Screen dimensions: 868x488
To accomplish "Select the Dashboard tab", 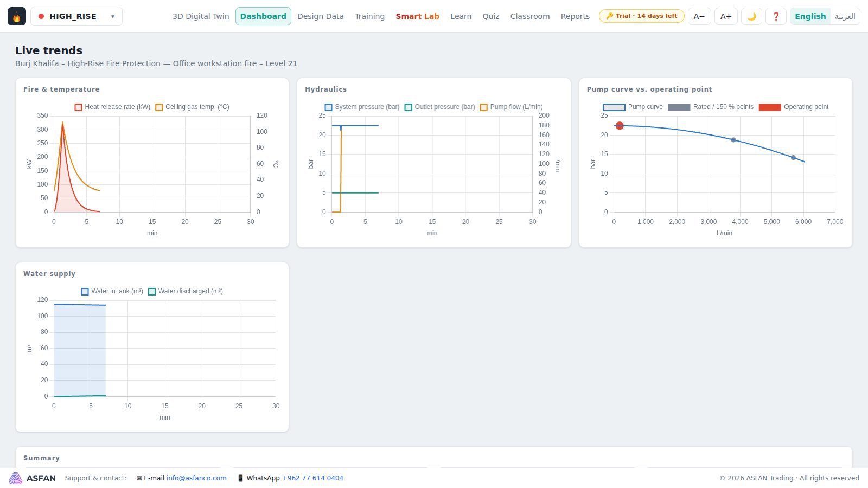I will coord(263,16).
